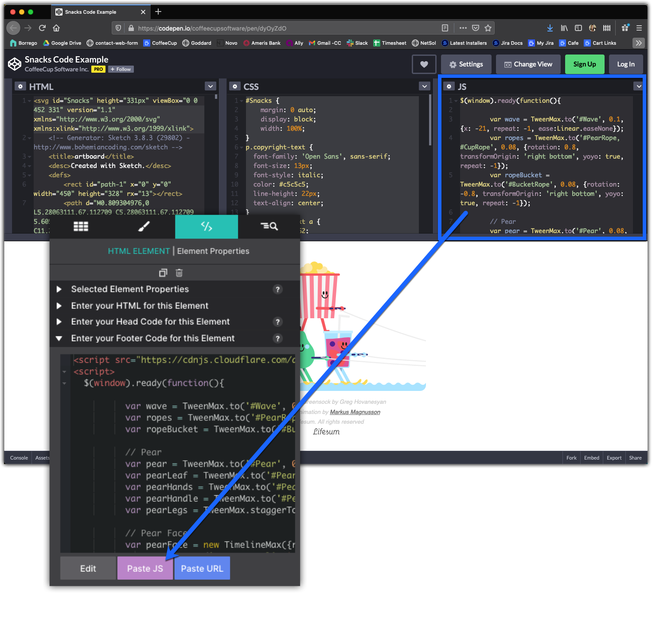
Task: Close the Snacks Code Example tab
Action: pyautogui.click(x=143, y=12)
